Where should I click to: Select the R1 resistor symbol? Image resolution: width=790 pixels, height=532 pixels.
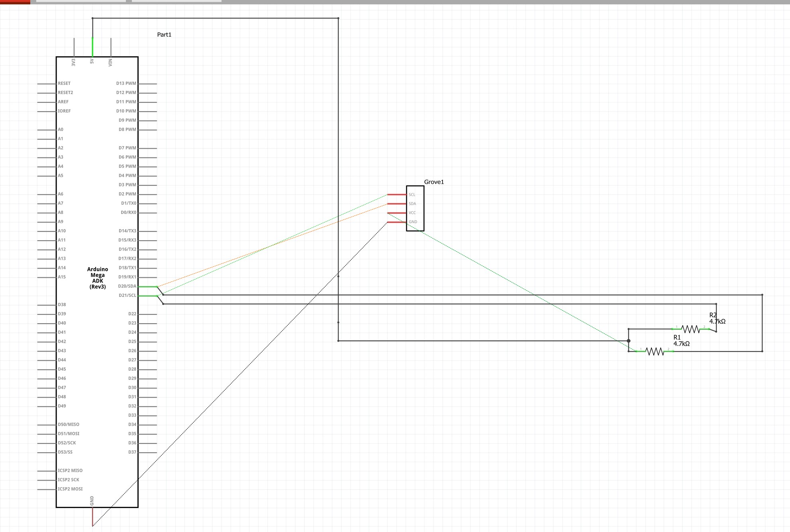click(x=655, y=351)
